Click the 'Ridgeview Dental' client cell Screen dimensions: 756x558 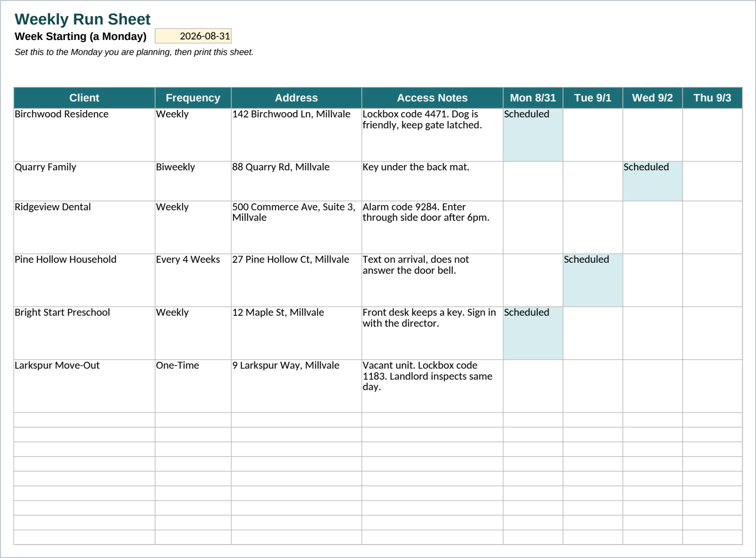pyautogui.click(x=84, y=228)
